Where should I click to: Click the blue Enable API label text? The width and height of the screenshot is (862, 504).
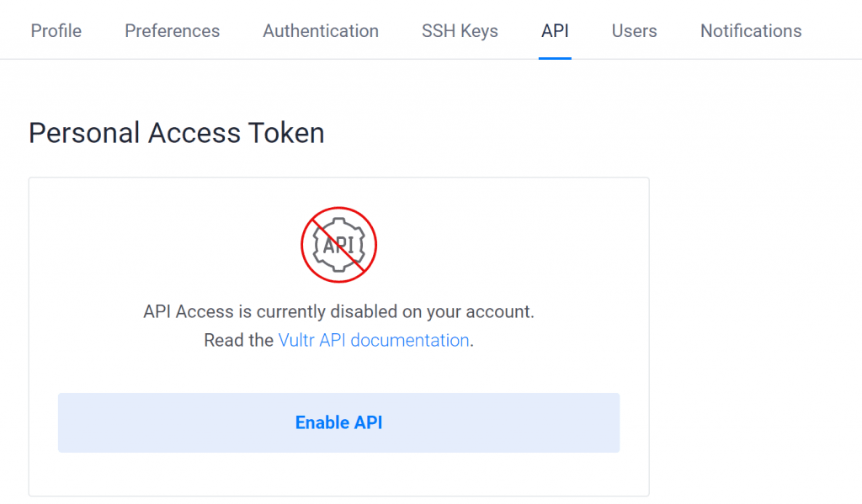pos(338,422)
